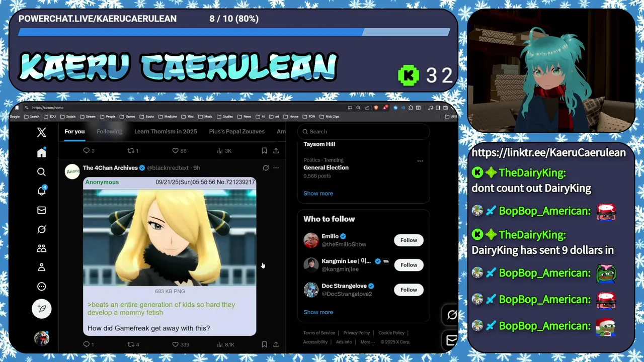Open Notifications bell icon
Screen dimensions: 644x362
42,191
